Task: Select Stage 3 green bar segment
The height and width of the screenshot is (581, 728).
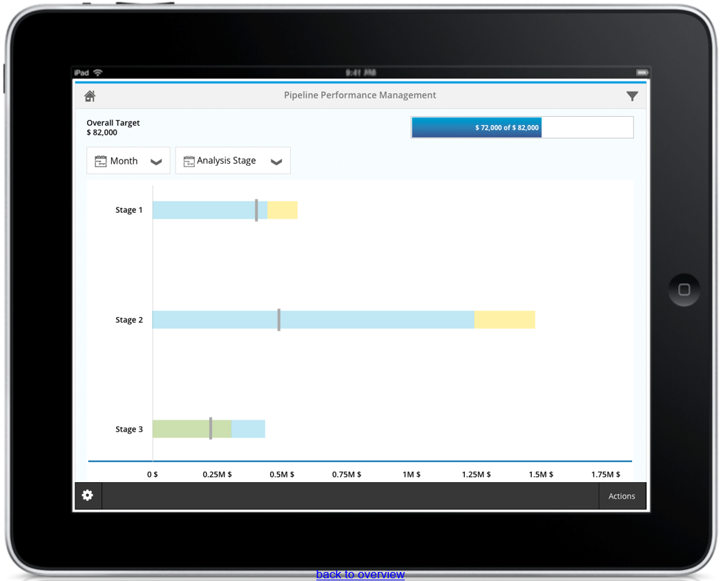Action: click(192, 428)
